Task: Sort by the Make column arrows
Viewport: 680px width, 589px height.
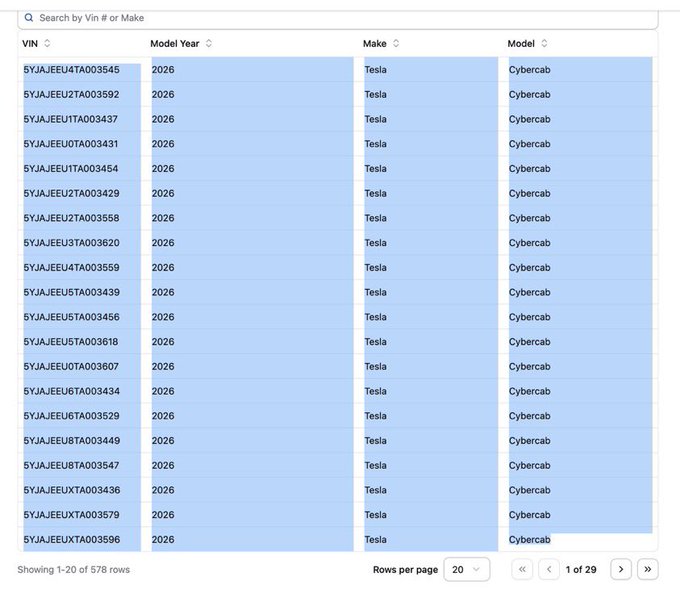Action: pyautogui.click(x=396, y=43)
